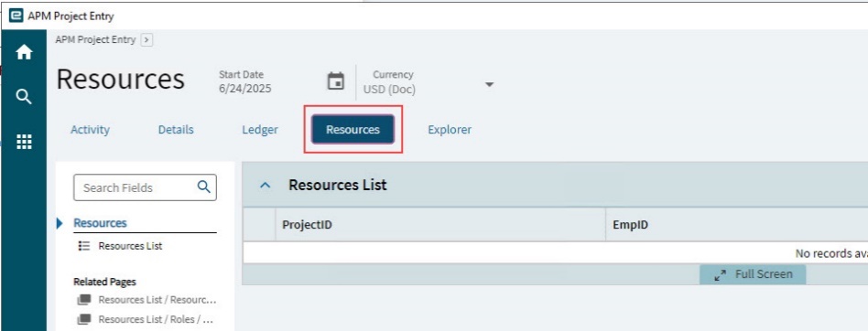Open the Resources section link

[x=100, y=223]
